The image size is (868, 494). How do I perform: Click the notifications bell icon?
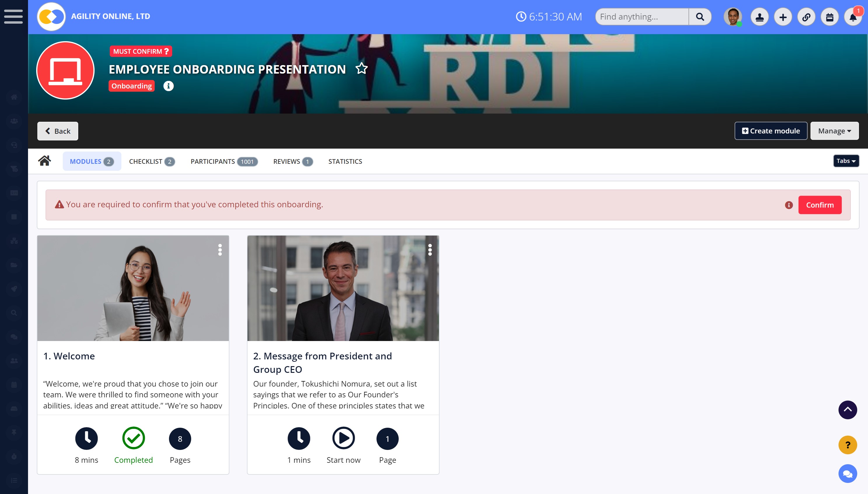[853, 17]
